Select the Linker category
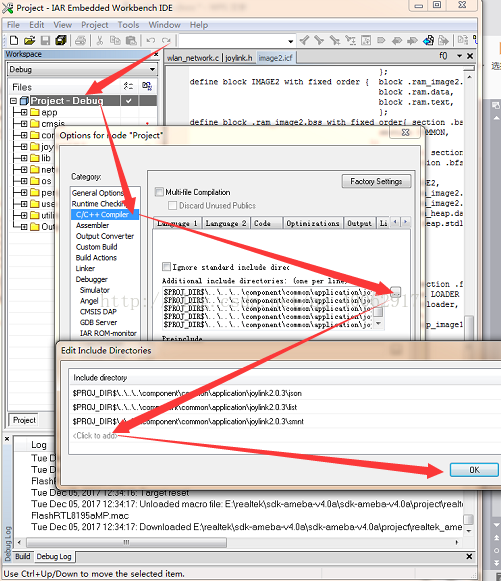Screen dimensions: 501x581 85,268
